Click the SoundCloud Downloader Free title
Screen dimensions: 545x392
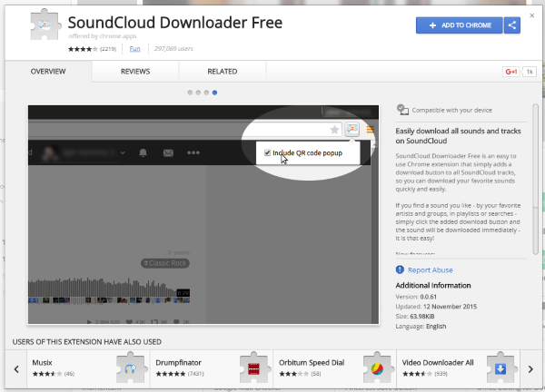[x=175, y=23]
